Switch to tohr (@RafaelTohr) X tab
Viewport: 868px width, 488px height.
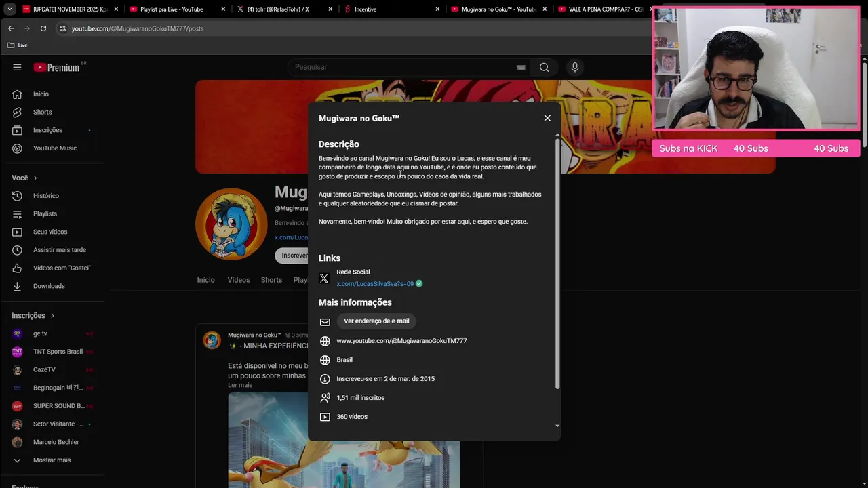pyautogui.click(x=283, y=9)
